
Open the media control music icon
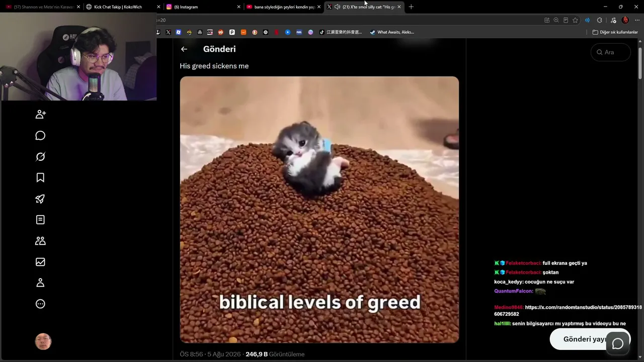point(612,20)
